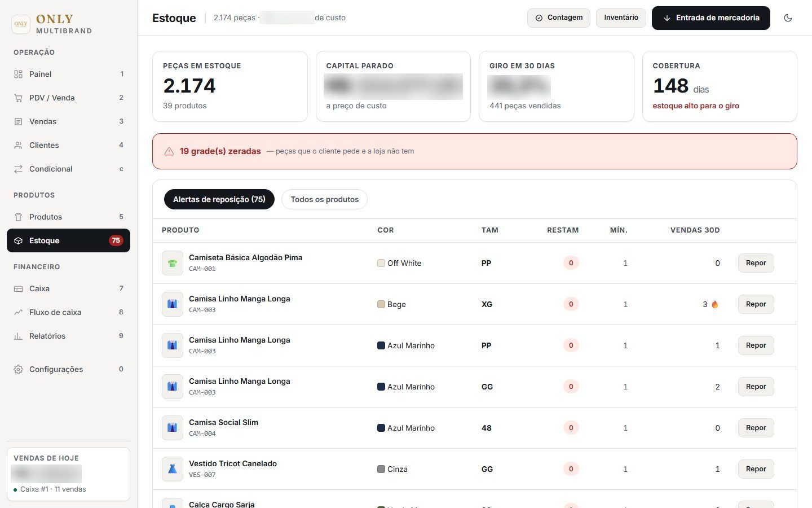Open PDV / Venda cart icon
The image size is (812, 508).
tap(18, 98)
